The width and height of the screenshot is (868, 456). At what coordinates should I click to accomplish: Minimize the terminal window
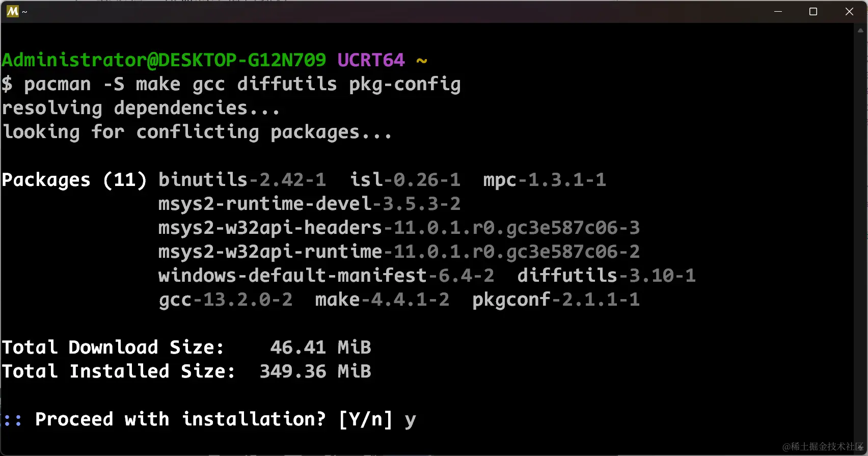(x=778, y=11)
